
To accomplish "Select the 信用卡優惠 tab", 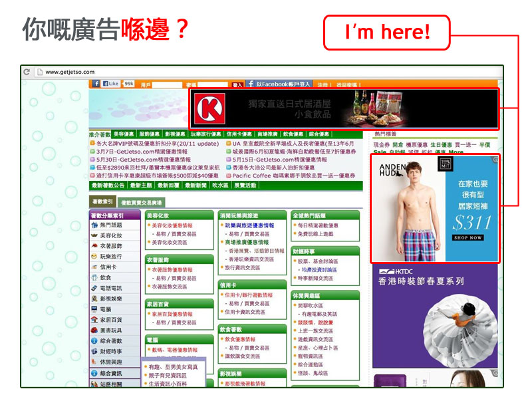I will pyautogui.click(x=239, y=134).
